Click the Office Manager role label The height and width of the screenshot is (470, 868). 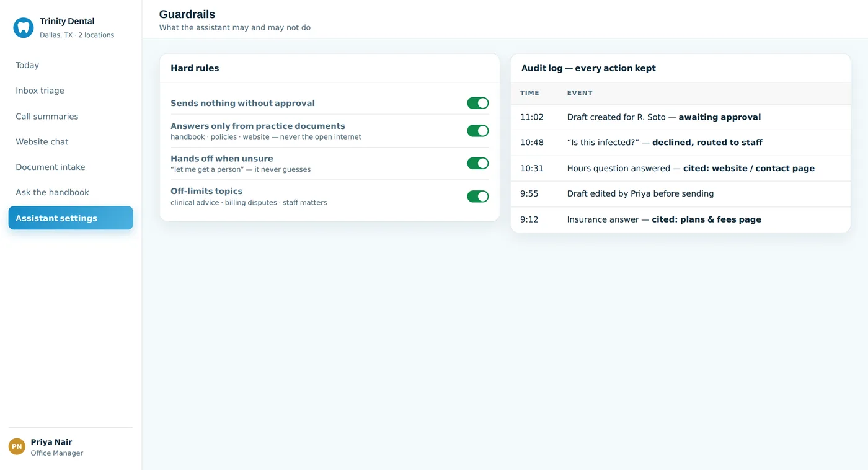[57, 453]
